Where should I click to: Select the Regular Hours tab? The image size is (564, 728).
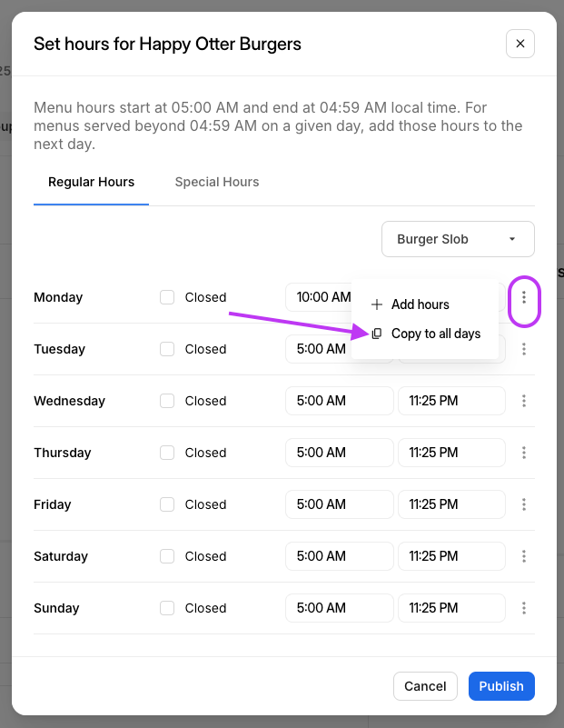[x=91, y=182]
